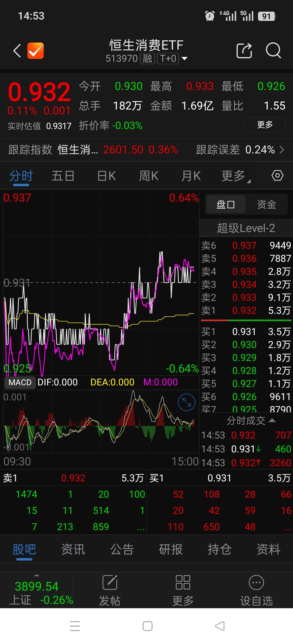Switch to 日K chart tab

[x=107, y=176]
